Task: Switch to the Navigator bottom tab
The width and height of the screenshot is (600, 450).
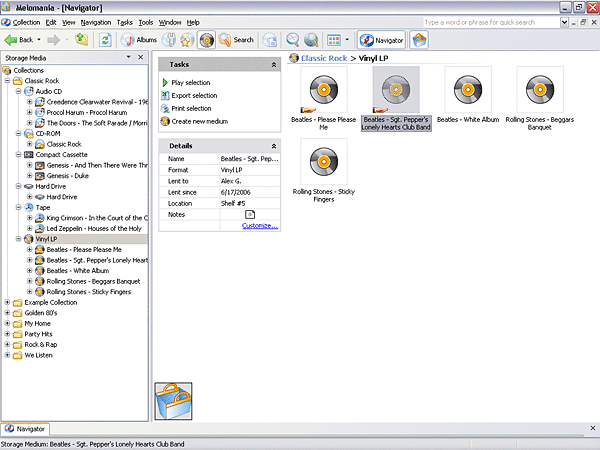Action: point(25,429)
